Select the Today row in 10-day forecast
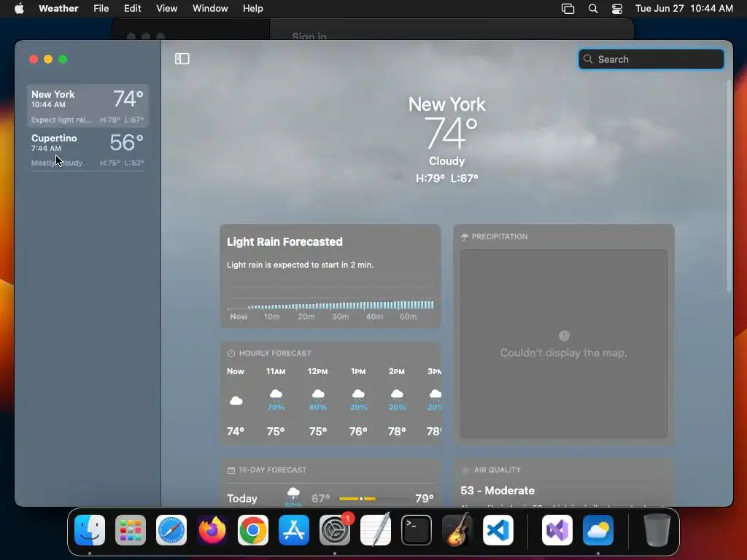 click(x=330, y=498)
